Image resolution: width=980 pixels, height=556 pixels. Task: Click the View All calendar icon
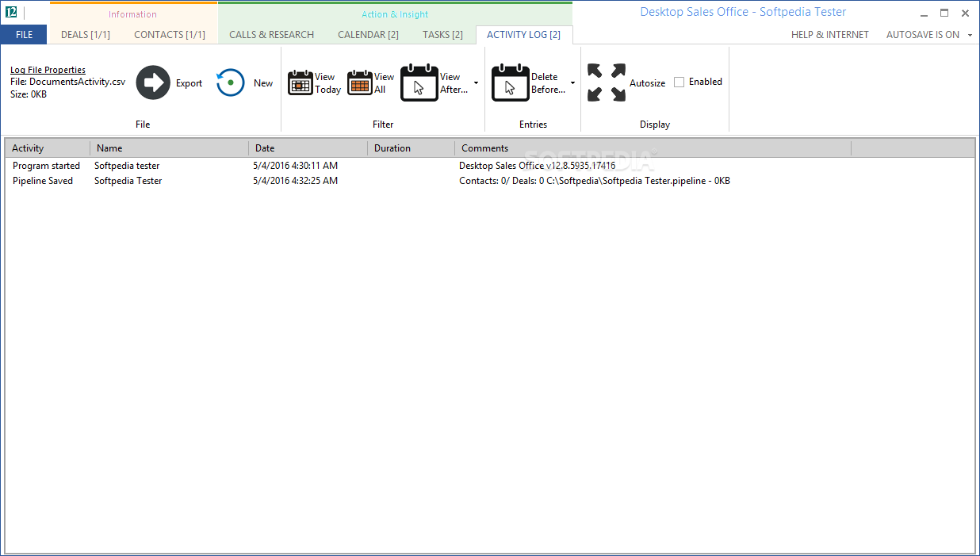360,83
